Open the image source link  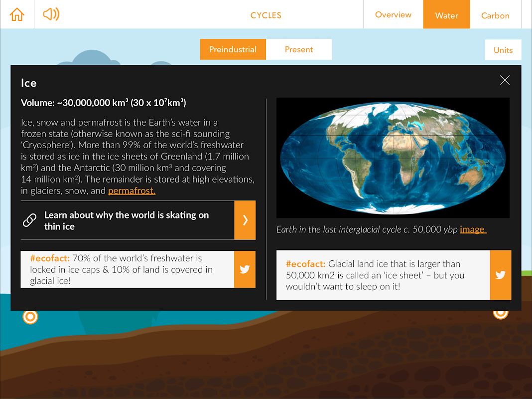(x=473, y=229)
